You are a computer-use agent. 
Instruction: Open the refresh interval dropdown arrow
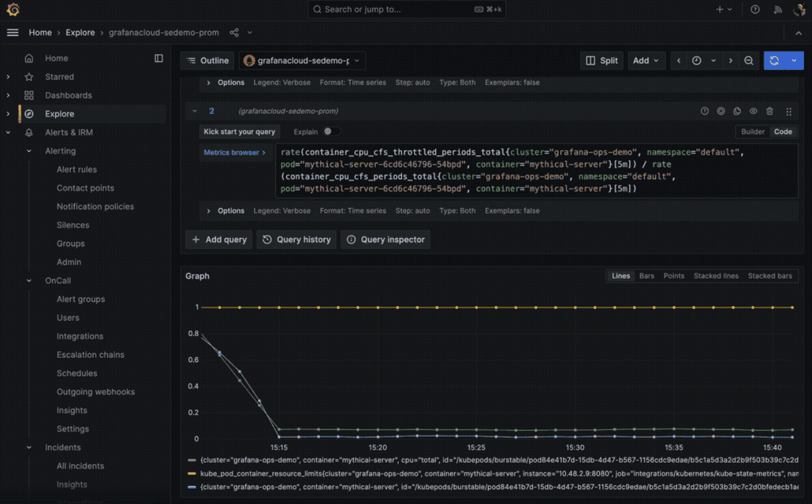point(793,60)
